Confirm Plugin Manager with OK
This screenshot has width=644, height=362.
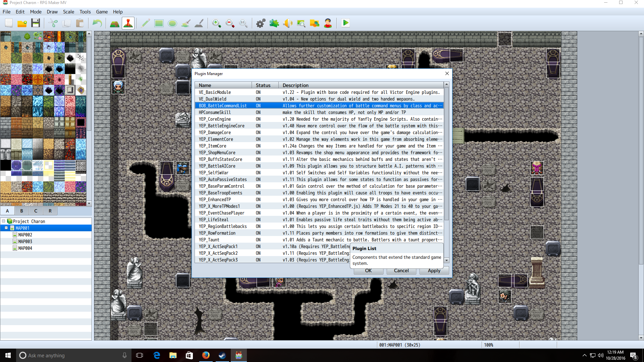[368, 271]
